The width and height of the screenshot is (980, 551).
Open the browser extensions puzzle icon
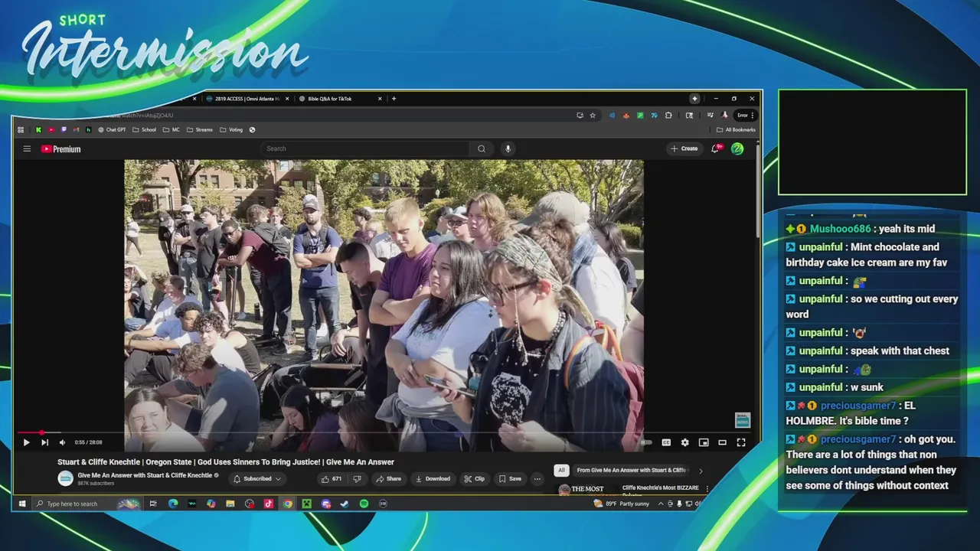pyautogui.click(x=668, y=116)
